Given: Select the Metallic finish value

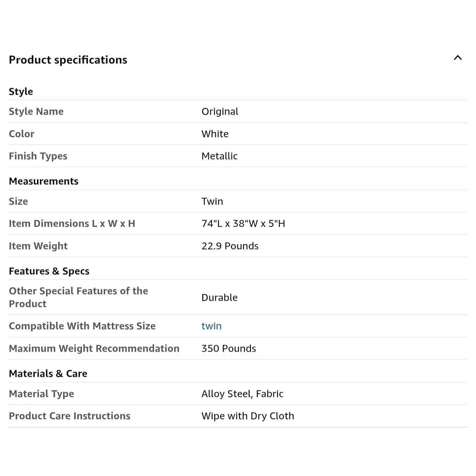Looking at the screenshot, I should (x=219, y=156).
